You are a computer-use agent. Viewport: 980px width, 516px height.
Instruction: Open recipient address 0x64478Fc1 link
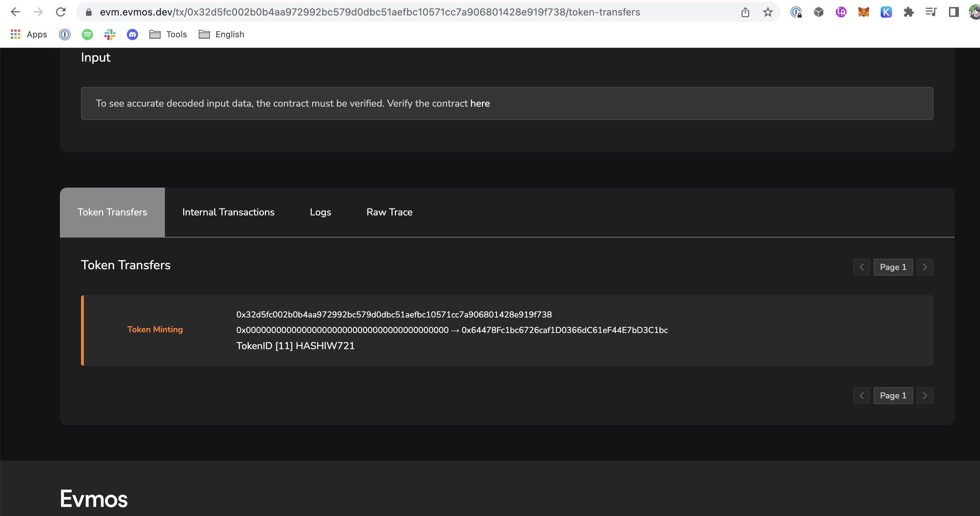point(564,330)
